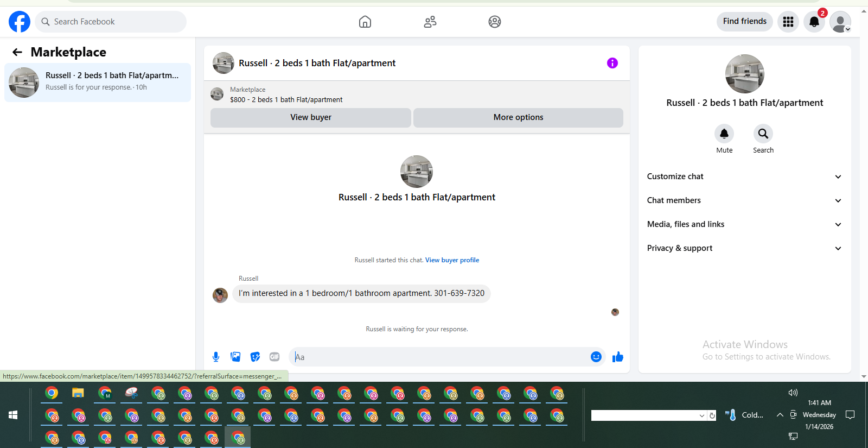Open the Cold weather widget in the taskbar
The width and height of the screenshot is (868, 448).
[744, 415]
